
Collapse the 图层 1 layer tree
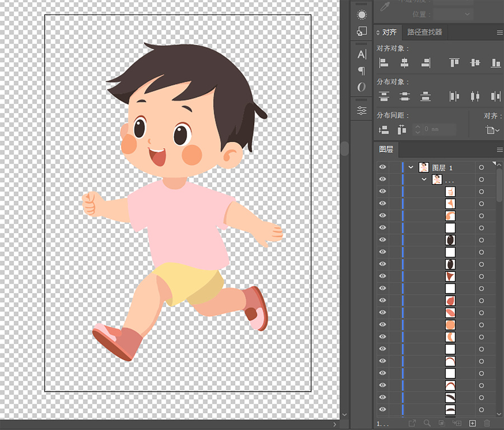click(x=410, y=168)
